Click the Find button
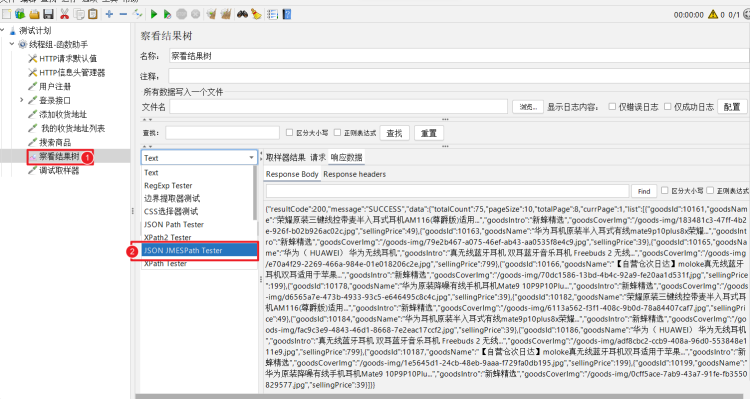 644,191
